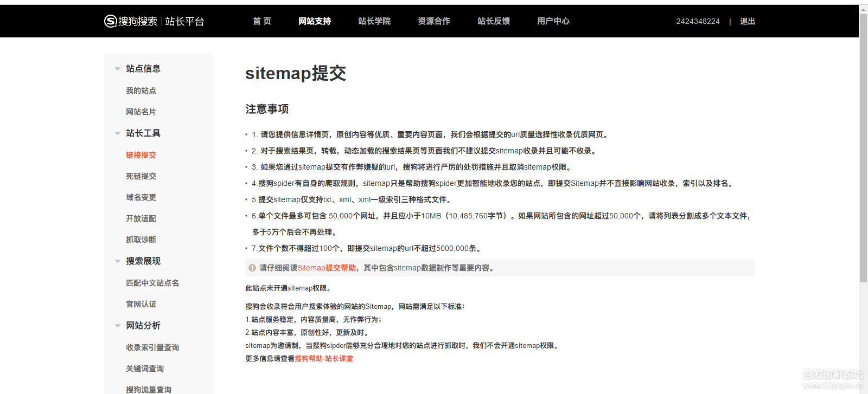868x394 pixels.
Task: Open the 用户中心 navigation tab
Action: (x=553, y=21)
